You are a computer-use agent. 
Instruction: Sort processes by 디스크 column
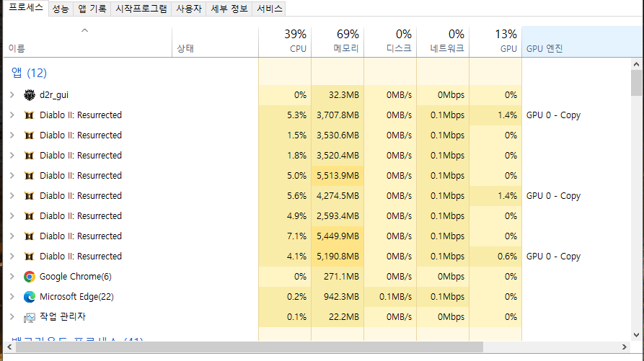pos(390,43)
